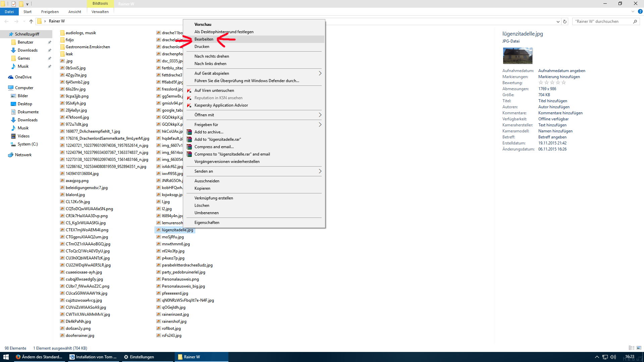Select 'Eigenschaften' in context menu
The image size is (644, 362).
point(207,223)
